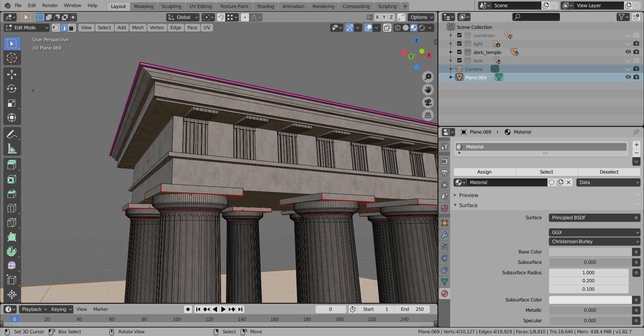Toggle X-ray display mode
Viewport: 644px width, 336px height.
pyautogui.click(x=387, y=28)
